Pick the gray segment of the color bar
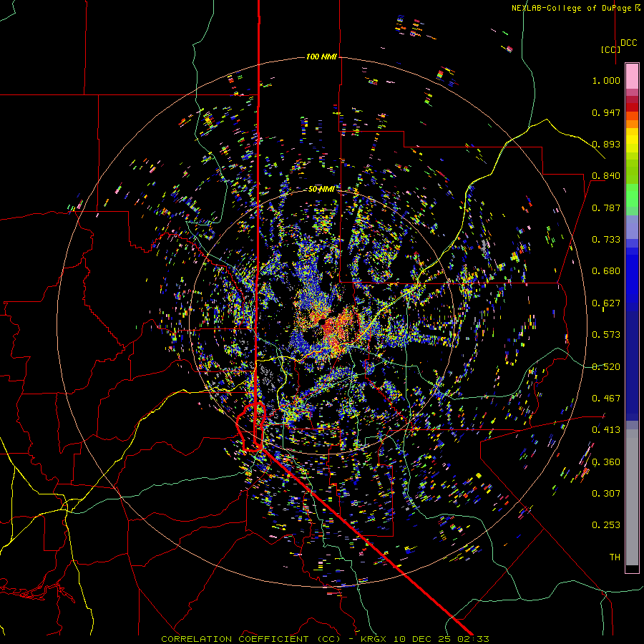 coord(632,497)
